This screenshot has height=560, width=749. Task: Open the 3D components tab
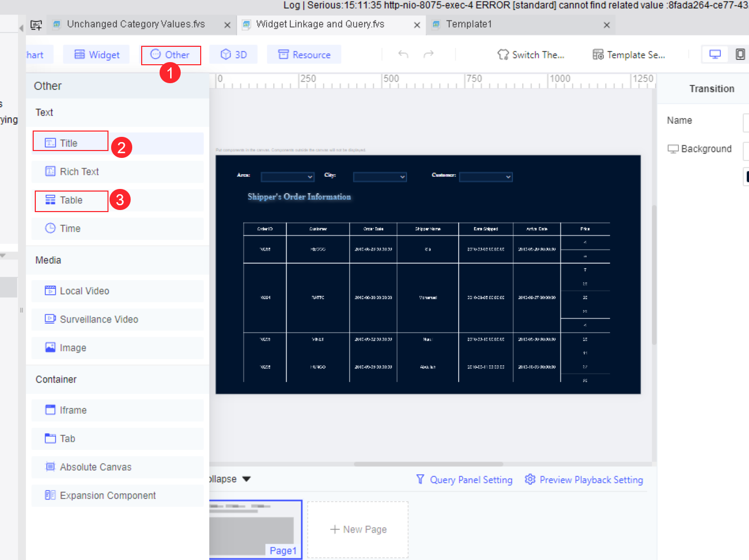[x=233, y=55]
